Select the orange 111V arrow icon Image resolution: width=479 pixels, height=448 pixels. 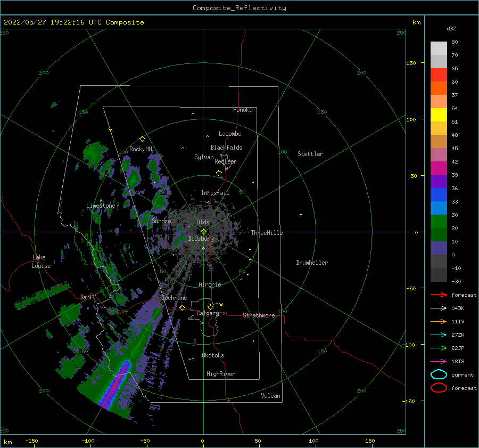click(439, 321)
